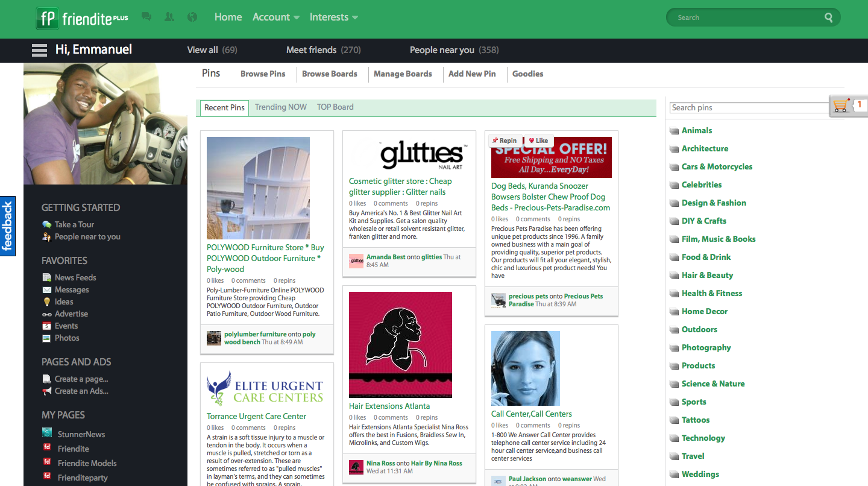Open People near you (358)
This screenshot has width=868, height=486.
pyautogui.click(x=454, y=50)
